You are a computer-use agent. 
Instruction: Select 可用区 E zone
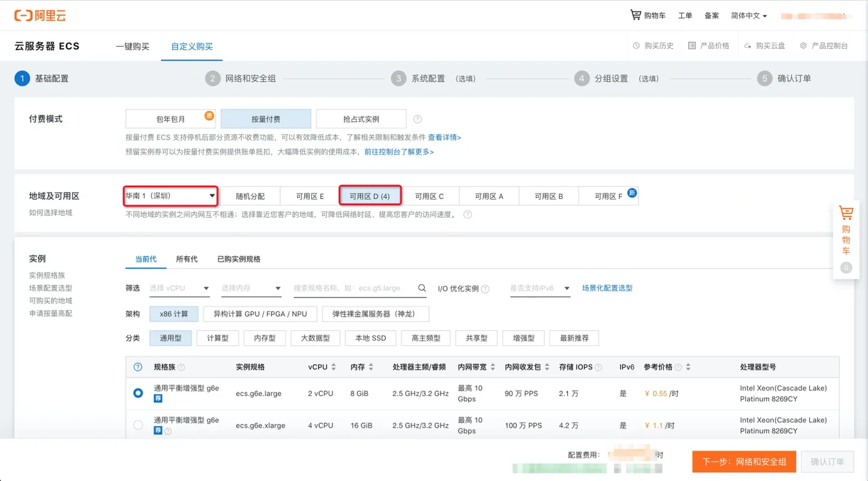[310, 196]
